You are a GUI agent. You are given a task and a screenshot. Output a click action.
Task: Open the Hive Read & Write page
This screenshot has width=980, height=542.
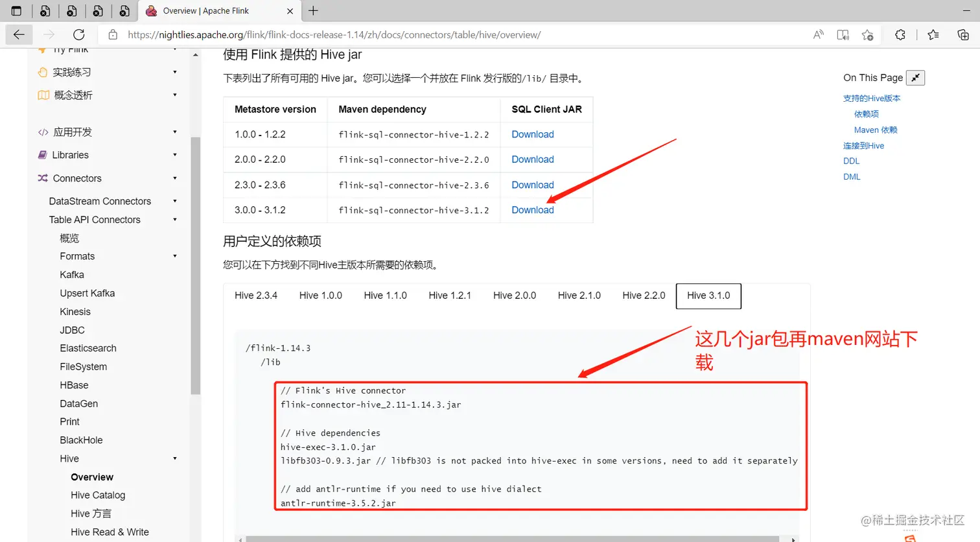tap(110, 532)
